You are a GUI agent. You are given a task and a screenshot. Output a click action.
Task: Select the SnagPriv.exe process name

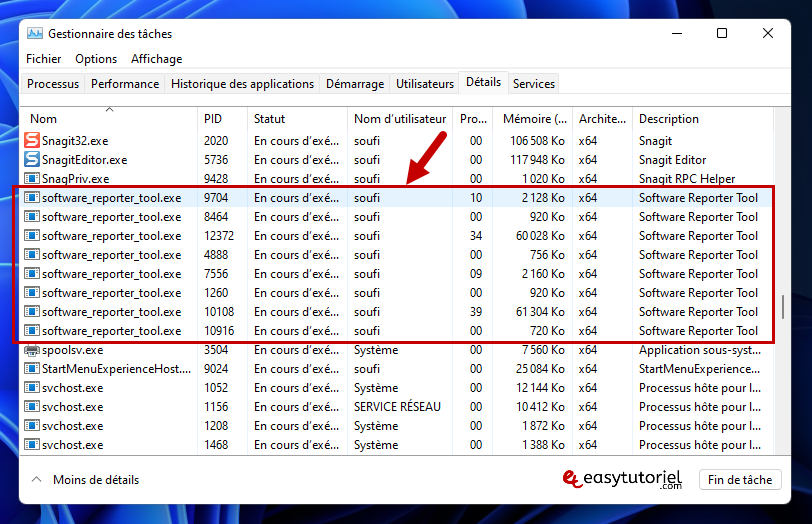[76, 179]
